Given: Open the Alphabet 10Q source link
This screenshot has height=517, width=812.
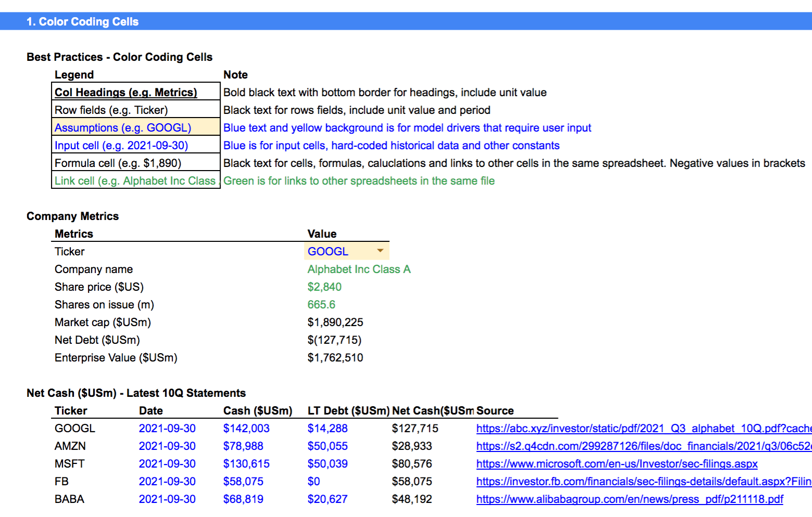Looking at the screenshot, I should [644, 429].
